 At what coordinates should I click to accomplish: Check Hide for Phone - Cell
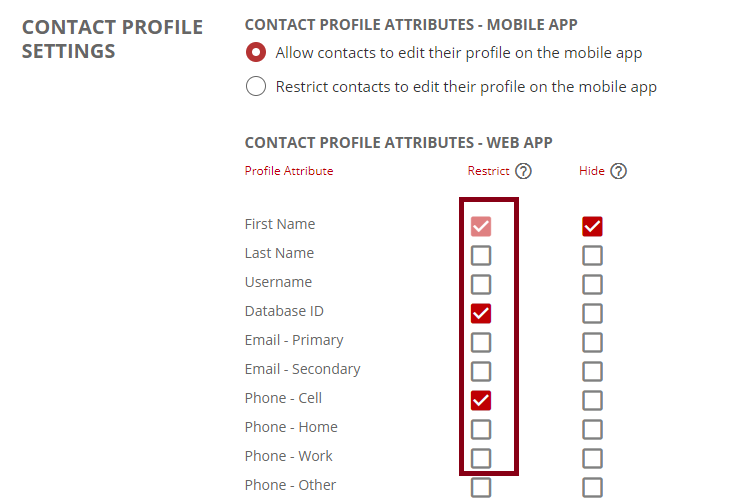(x=592, y=400)
